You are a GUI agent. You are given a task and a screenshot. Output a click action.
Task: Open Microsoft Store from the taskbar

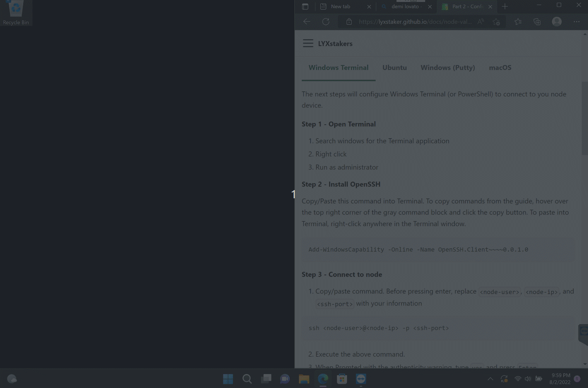coord(342,379)
